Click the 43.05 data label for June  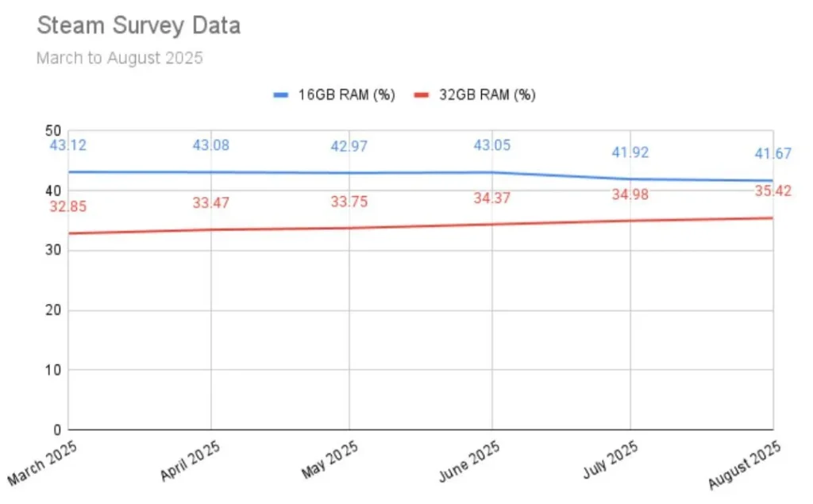click(492, 145)
